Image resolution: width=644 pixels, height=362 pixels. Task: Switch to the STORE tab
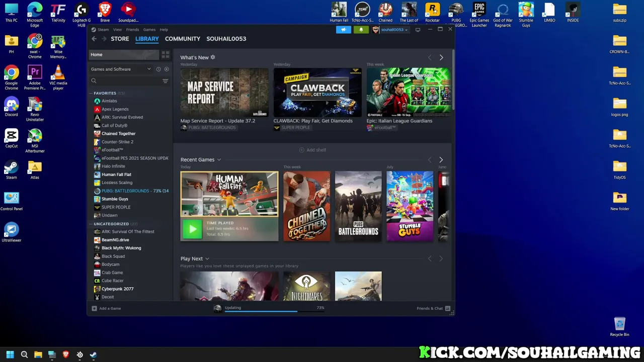point(120,39)
